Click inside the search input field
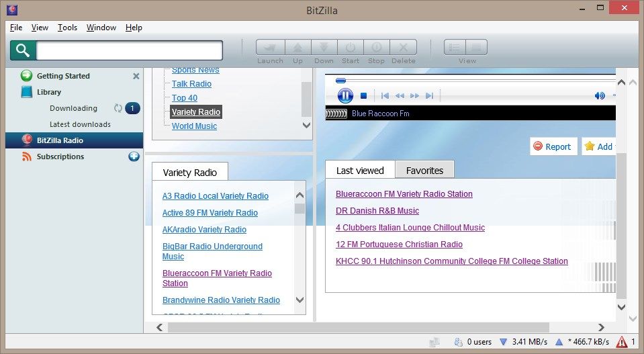The image size is (644, 354). coord(129,50)
